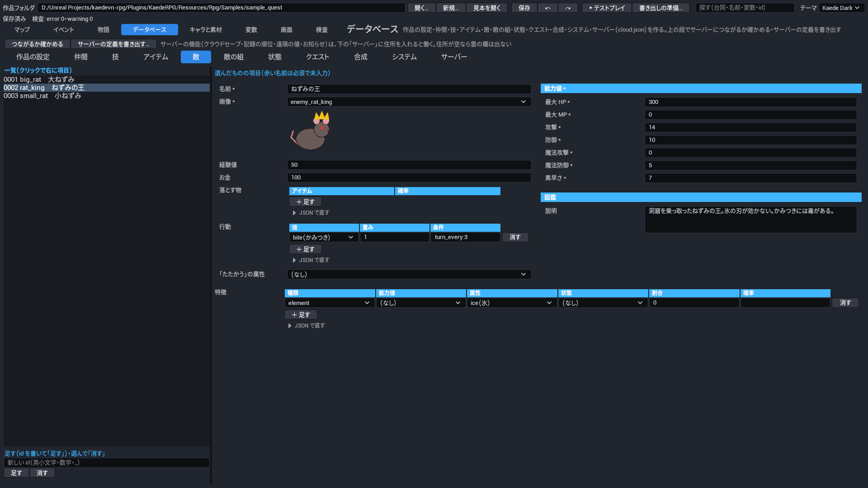Open the 変数 tab
Viewport: 868px width, 488px height.
(x=251, y=29)
